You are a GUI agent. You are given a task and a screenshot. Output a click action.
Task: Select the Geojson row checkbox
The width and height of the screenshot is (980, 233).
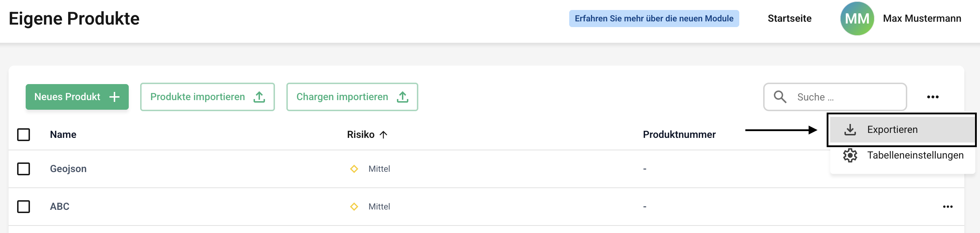point(24,169)
